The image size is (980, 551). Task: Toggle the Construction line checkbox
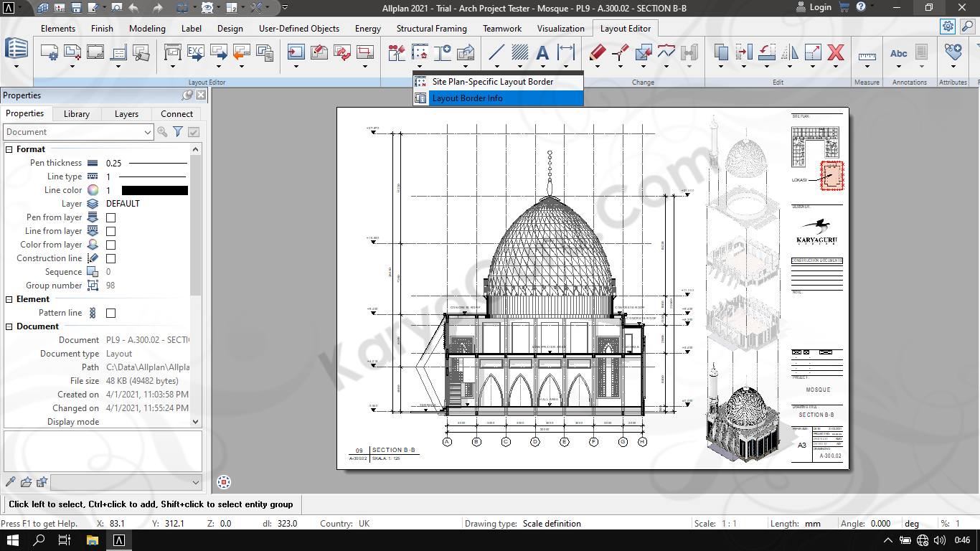tap(111, 258)
